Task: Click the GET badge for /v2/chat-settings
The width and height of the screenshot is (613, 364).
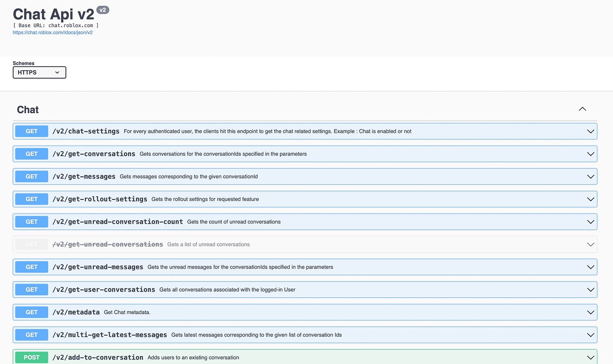Action: (x=32, y=131)
